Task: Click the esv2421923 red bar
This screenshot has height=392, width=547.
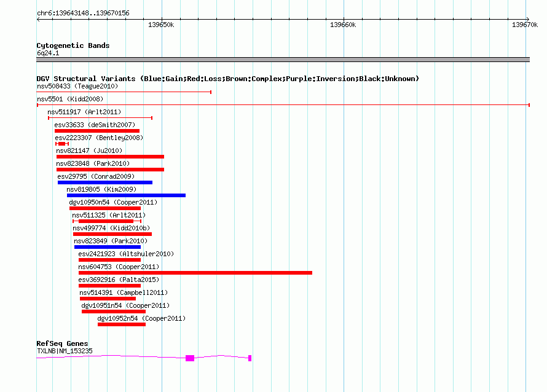Action: 109,260
